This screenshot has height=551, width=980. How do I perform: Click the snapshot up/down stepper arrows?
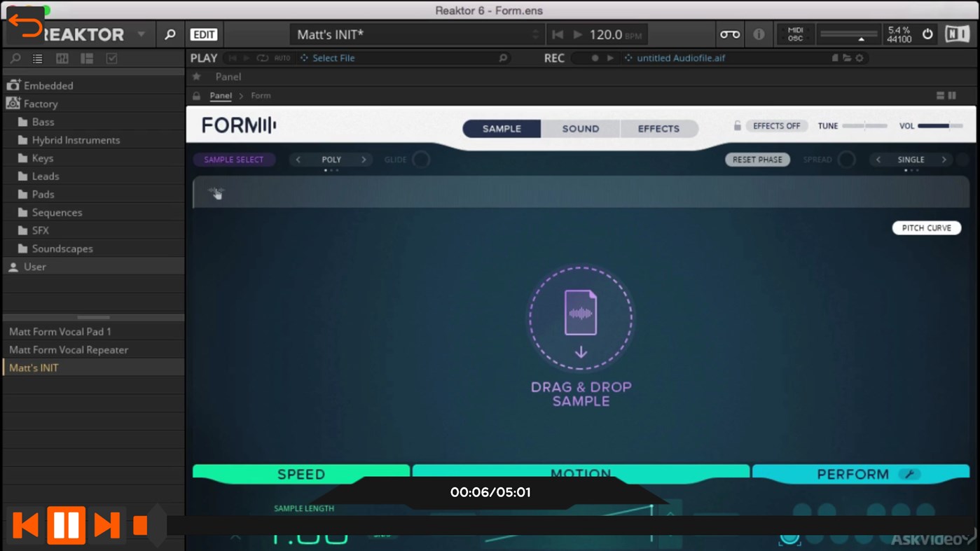pos(536,34)
